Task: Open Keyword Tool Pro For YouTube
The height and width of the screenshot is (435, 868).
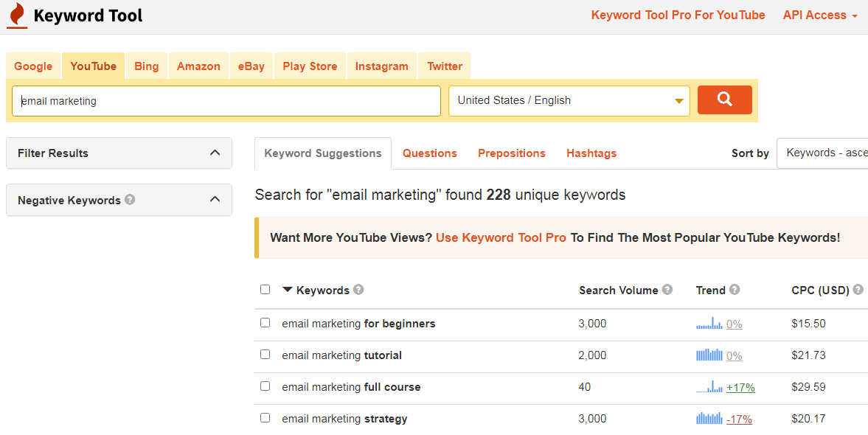Action: click(677, 15)
